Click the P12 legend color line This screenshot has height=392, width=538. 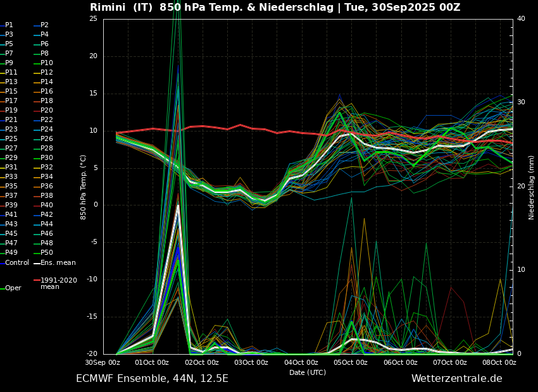coord(37,73)
